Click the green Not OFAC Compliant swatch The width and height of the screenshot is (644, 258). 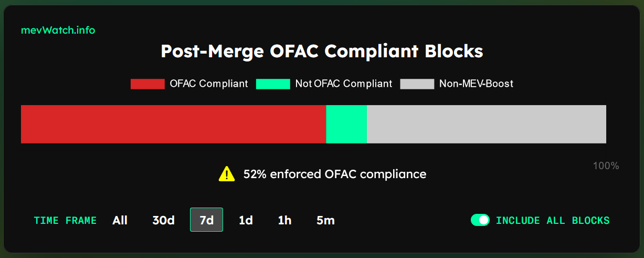pyautogui.click(x=273, y=84)
